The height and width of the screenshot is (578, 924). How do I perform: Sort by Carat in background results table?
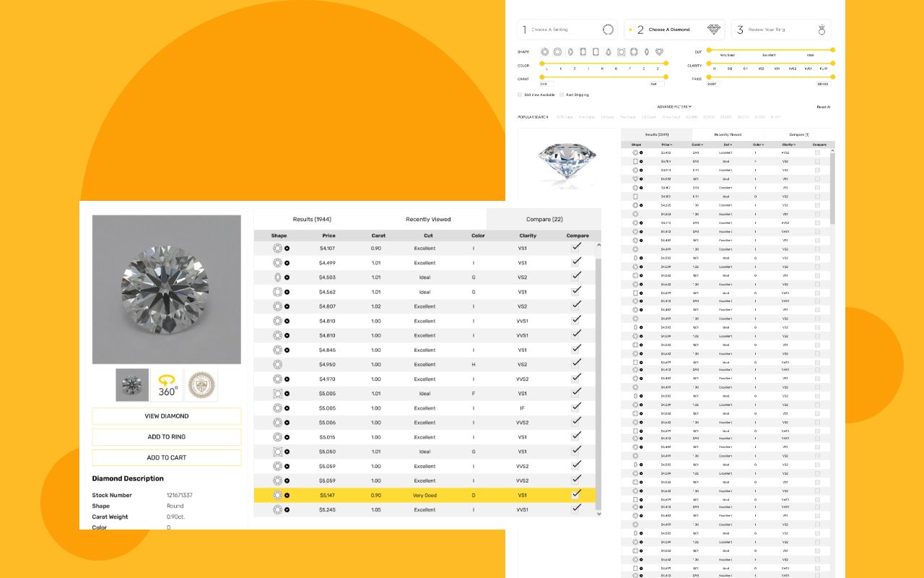pyautogui.click(x=696, y=144)
